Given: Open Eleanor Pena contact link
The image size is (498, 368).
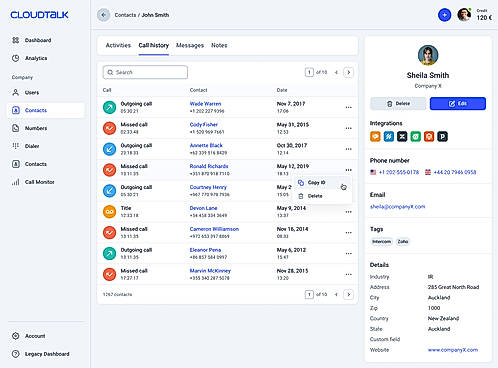Looking at the screenshot, I should coord(205,250).
